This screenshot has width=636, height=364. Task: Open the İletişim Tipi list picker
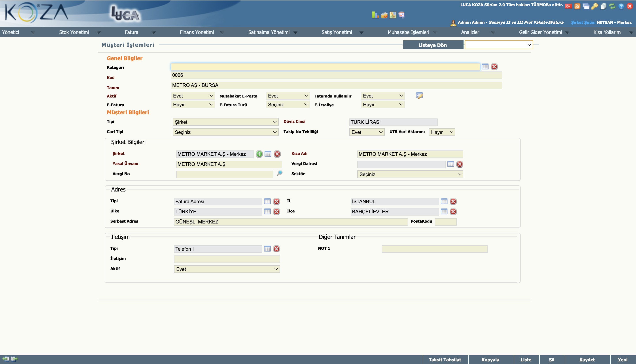(267, 249)
